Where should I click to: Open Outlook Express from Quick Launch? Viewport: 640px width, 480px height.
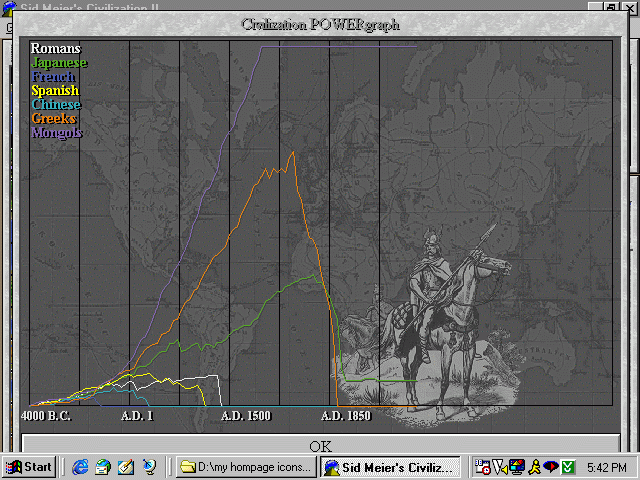102,467
